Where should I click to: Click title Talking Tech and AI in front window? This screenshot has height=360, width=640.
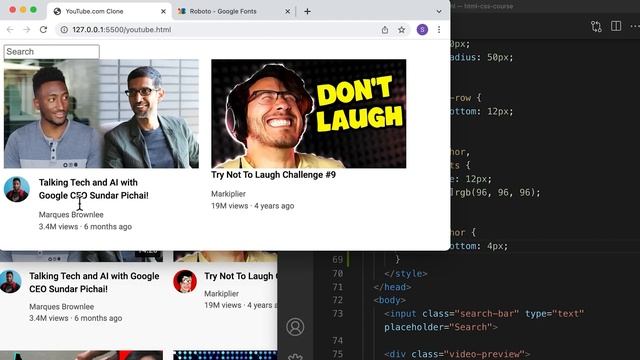(93, 189)
